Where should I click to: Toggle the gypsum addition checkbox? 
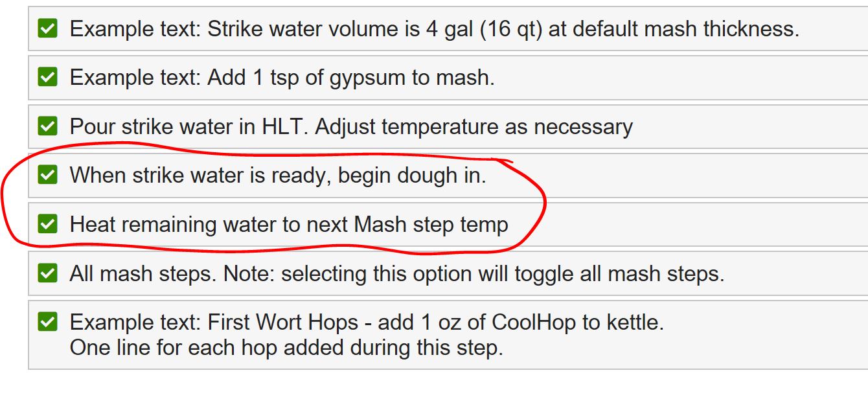click(x=47, y=77)
